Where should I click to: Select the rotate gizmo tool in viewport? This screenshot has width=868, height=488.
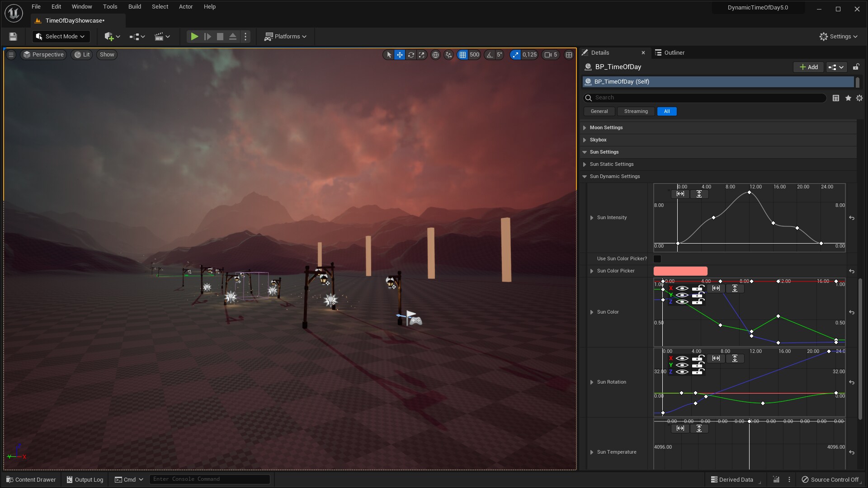click(x=411, y=55)
